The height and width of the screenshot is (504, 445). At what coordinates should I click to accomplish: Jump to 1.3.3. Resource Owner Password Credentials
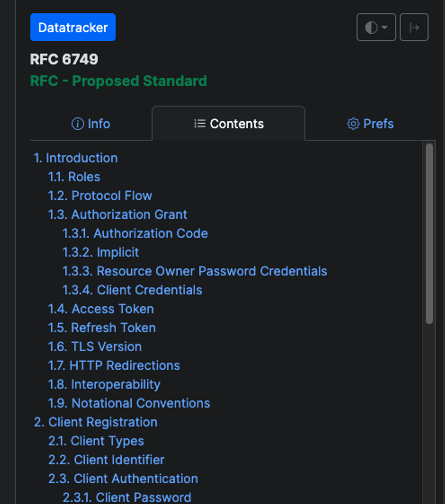195,271
